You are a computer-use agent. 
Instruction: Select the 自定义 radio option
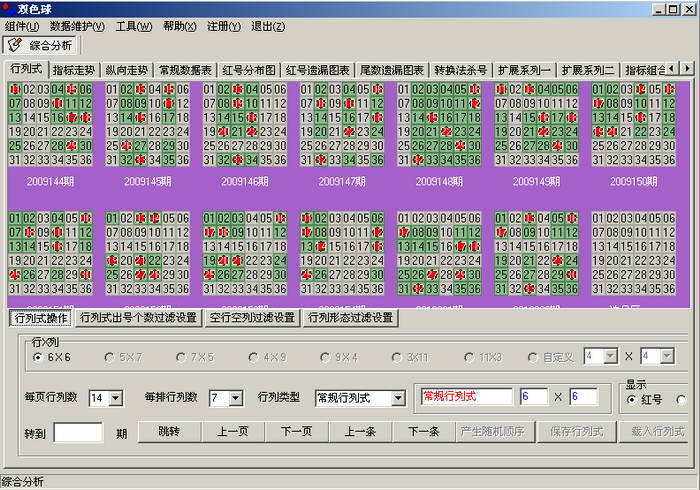(x=551, y=357)
